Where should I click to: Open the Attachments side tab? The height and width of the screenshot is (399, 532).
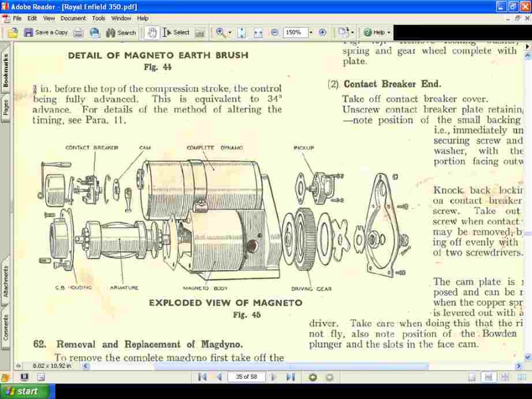point(5,282)
